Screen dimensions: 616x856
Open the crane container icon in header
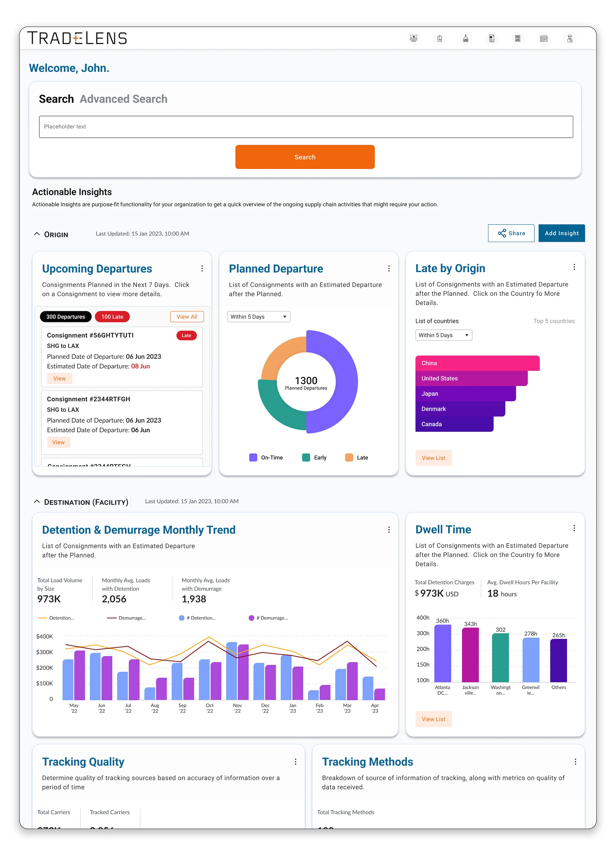(x=466, y=39)
